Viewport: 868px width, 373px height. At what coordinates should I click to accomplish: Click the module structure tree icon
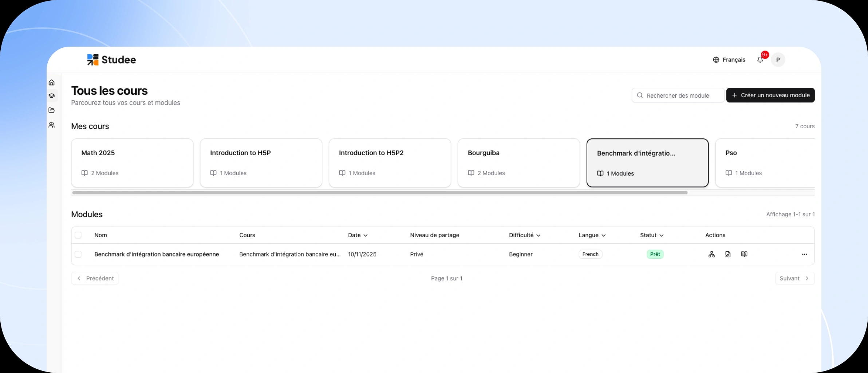pos(711,254)
